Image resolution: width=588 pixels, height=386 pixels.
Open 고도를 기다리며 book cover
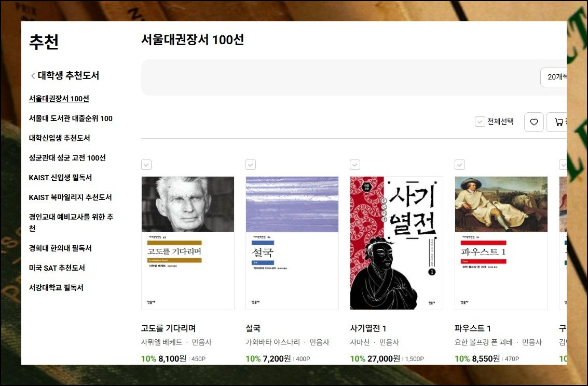point(188,243)
